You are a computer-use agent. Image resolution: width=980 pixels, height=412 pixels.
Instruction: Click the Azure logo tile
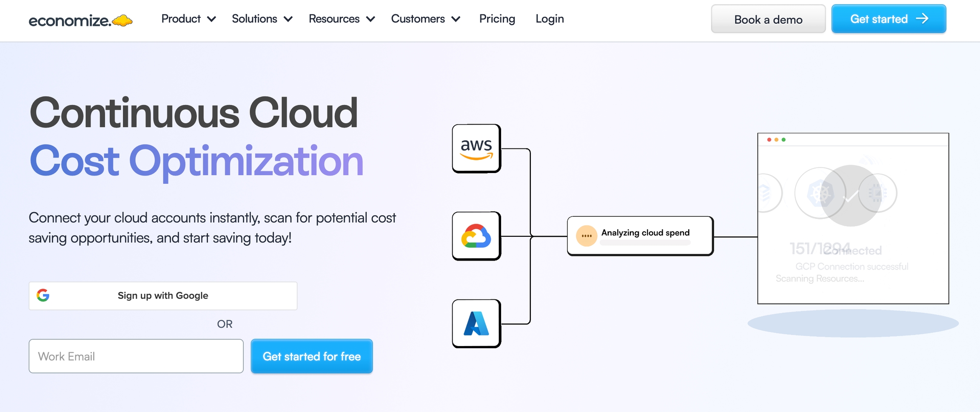476,324
